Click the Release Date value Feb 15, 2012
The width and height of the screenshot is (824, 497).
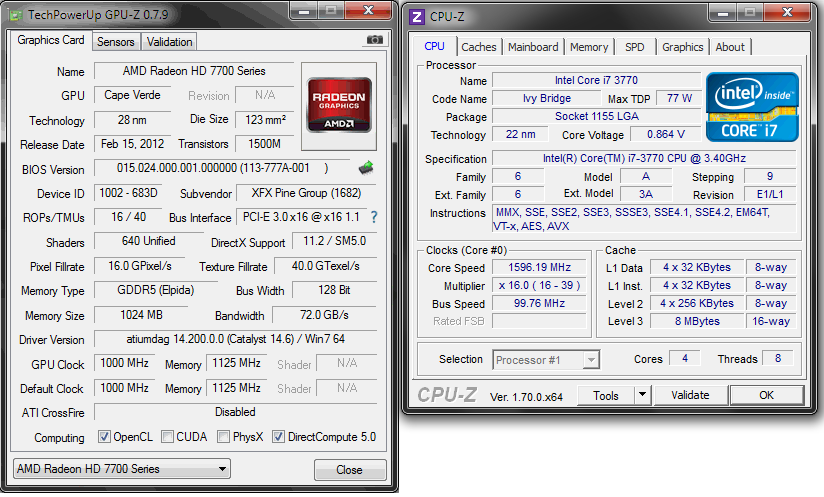click(x=132, y=144)
